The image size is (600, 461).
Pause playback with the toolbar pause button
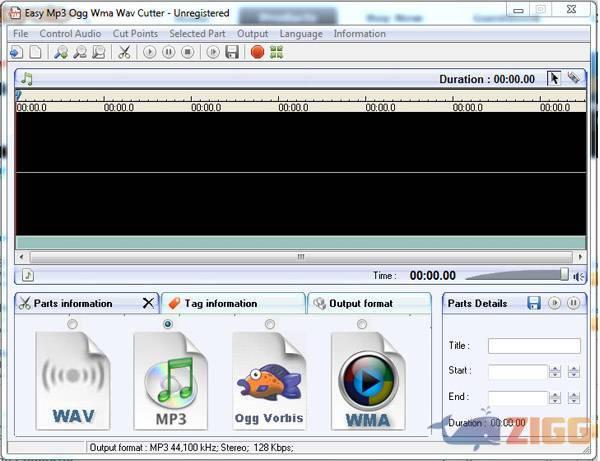coord(169,52)
